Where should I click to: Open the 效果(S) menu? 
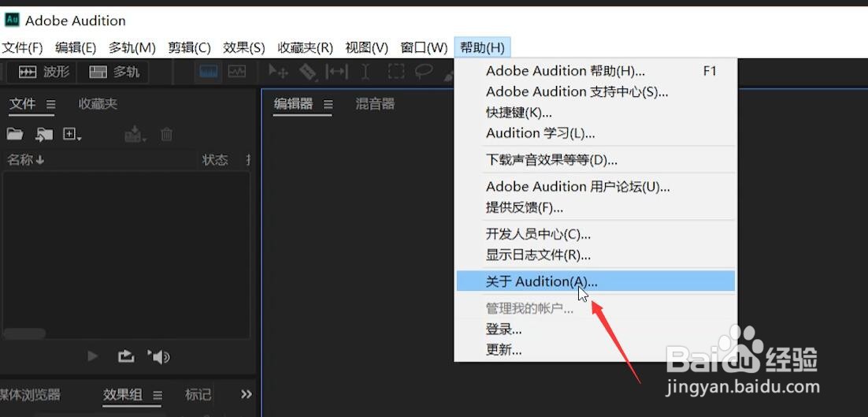(x=244, y=47)
